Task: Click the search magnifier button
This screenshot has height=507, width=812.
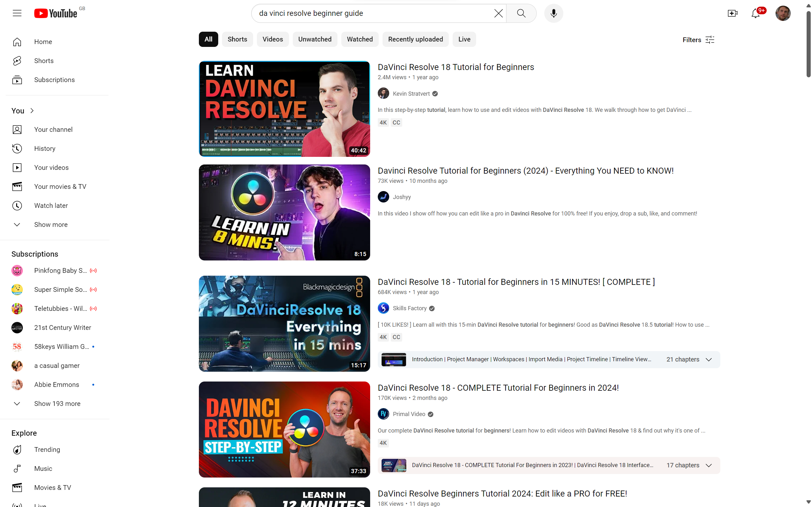Action: pos(521,13)
